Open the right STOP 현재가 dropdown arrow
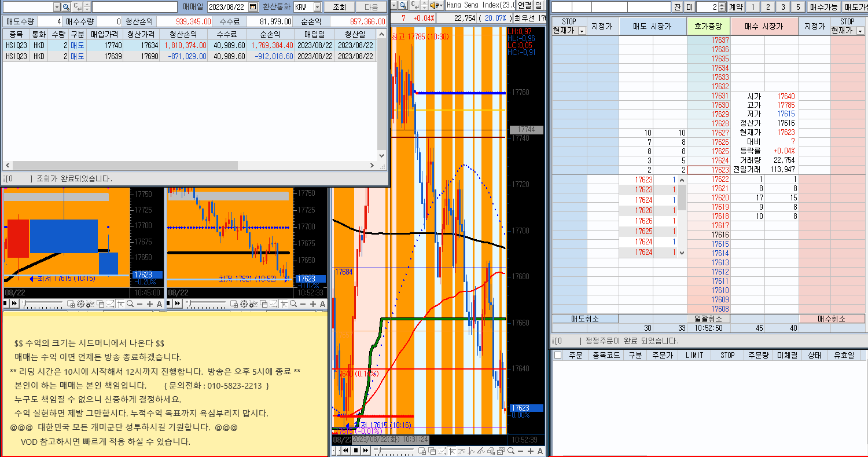Screen dimensions: 868x457 [x=860, y=31]
